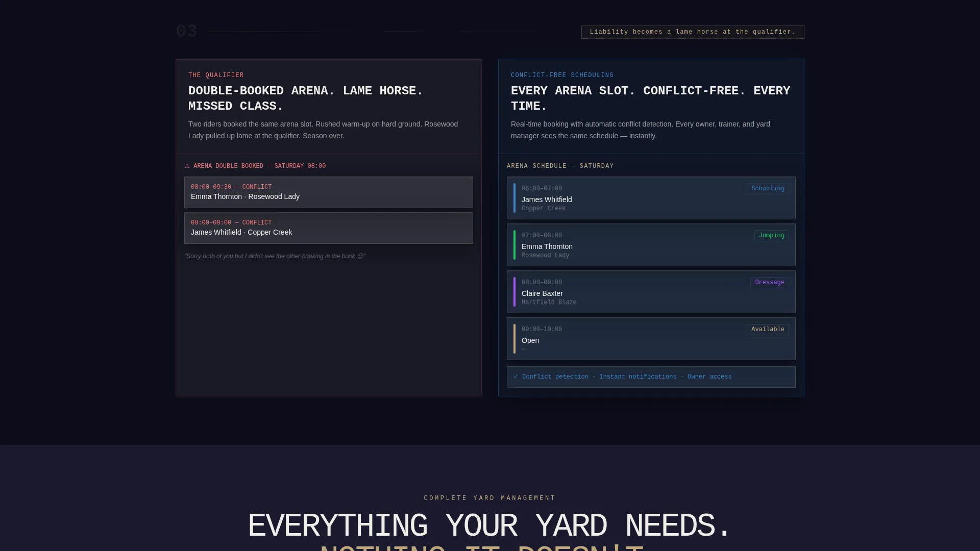Click the 'ARENA SCHEDULE — SATURDAY' heading

[x=560, y=166]
